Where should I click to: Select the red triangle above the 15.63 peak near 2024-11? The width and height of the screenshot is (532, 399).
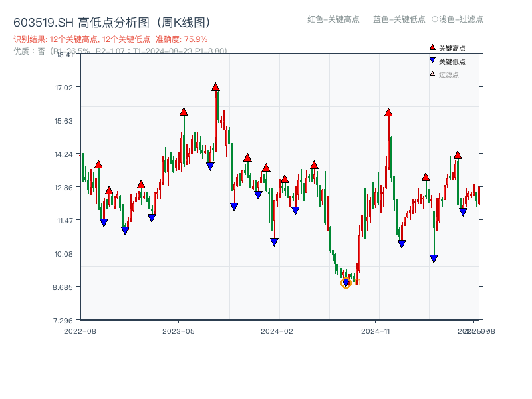[x=388, y=113]
